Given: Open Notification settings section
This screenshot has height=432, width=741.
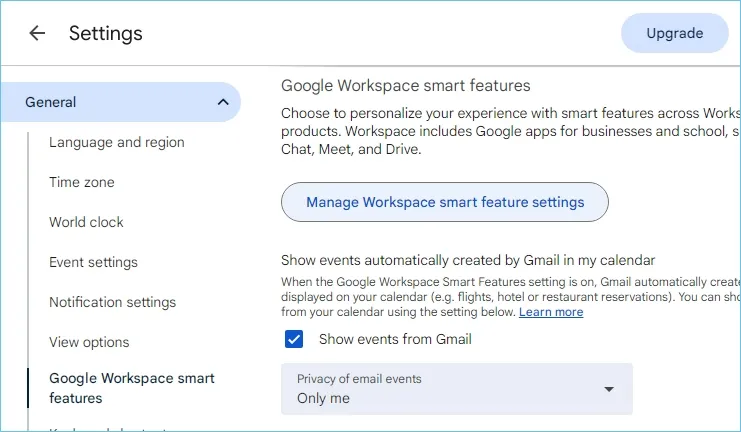Looking at the screenshot, I should click(x=112, y=302).
